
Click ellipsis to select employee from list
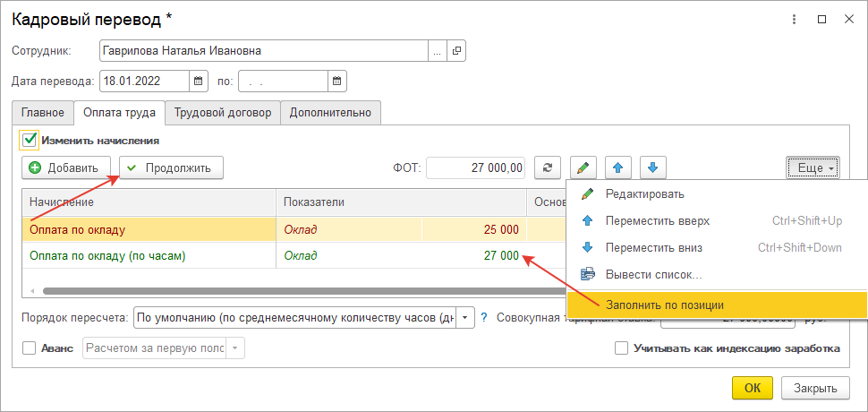[x=437, y=51]
